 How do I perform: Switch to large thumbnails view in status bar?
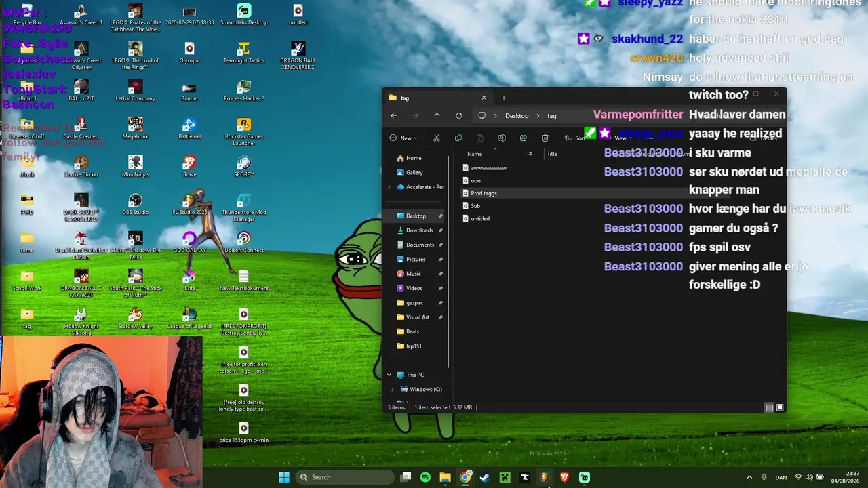coord(780,407)
